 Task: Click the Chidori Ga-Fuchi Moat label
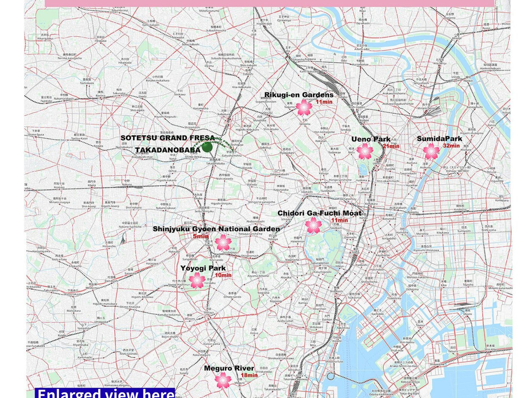[x=320, y=213]
